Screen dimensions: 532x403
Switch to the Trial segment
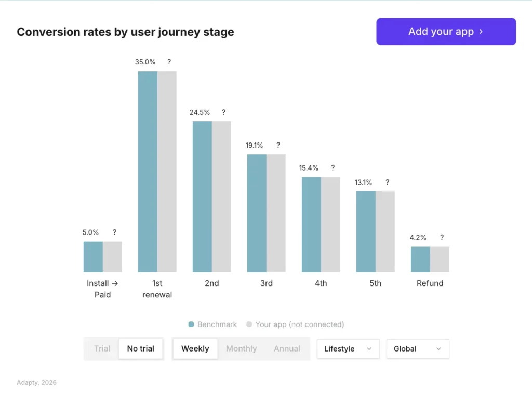(x=102, y=349)
